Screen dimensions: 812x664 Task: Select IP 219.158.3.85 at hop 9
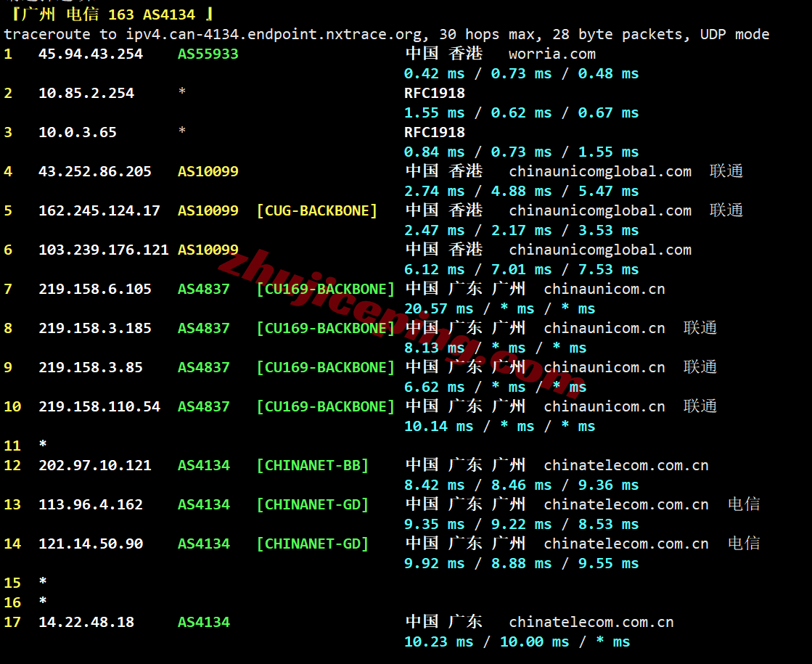coord(91,368)
